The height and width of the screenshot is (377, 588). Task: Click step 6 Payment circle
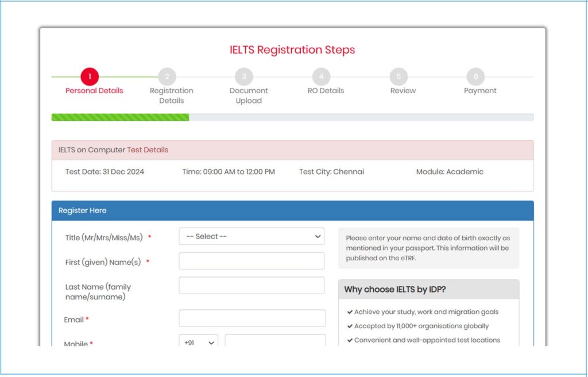[475, 76]
